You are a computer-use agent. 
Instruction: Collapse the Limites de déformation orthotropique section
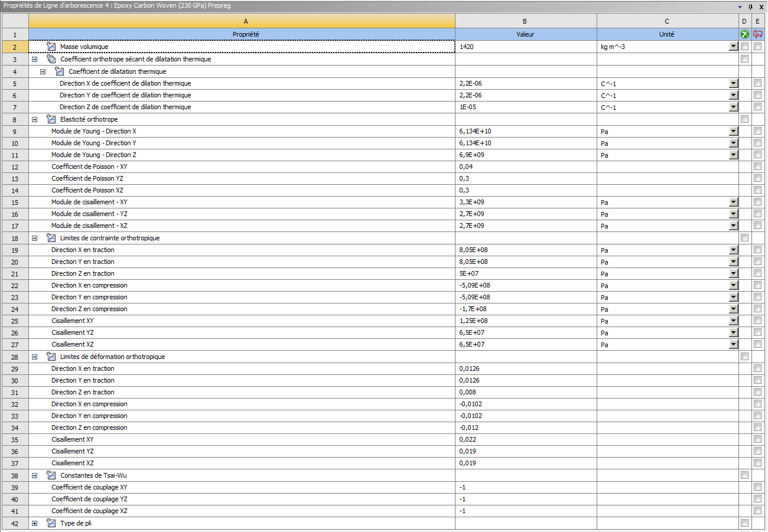pos(34,357)
